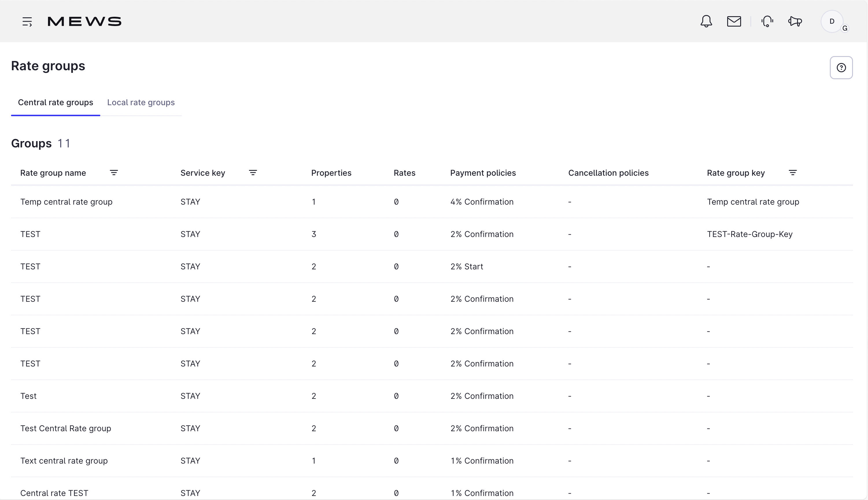Click the Properties column header
Viewport: 868px width, 500px height.
coord(331,173)
